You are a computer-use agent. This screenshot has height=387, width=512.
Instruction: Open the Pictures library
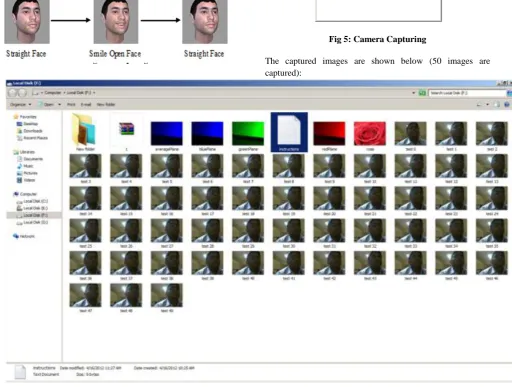coord(27,173)
